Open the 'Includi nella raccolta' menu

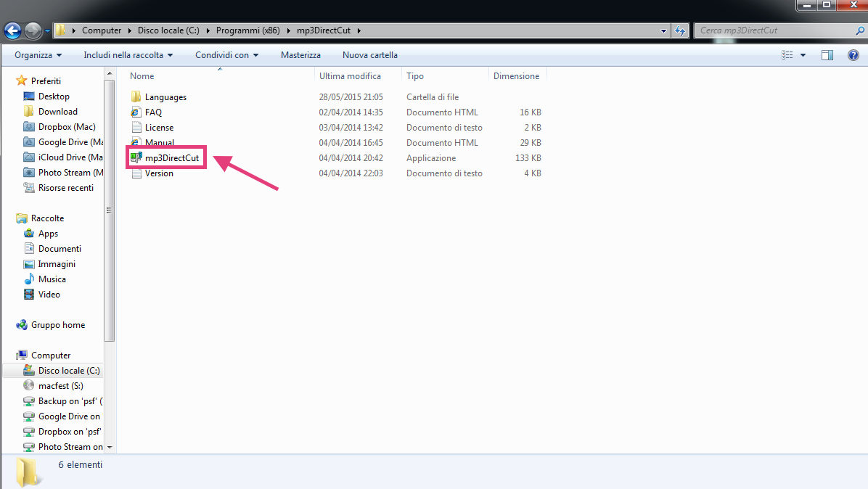point(128,55)
